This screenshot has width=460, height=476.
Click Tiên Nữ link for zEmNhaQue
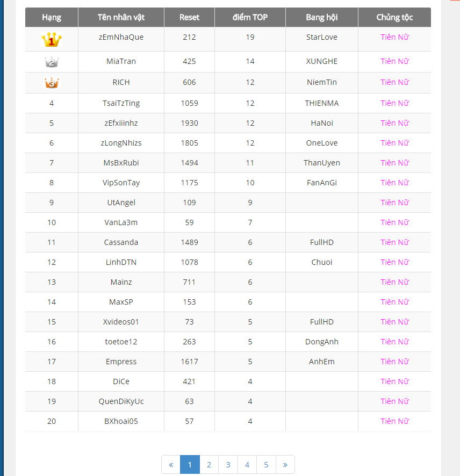pos(394,37)
